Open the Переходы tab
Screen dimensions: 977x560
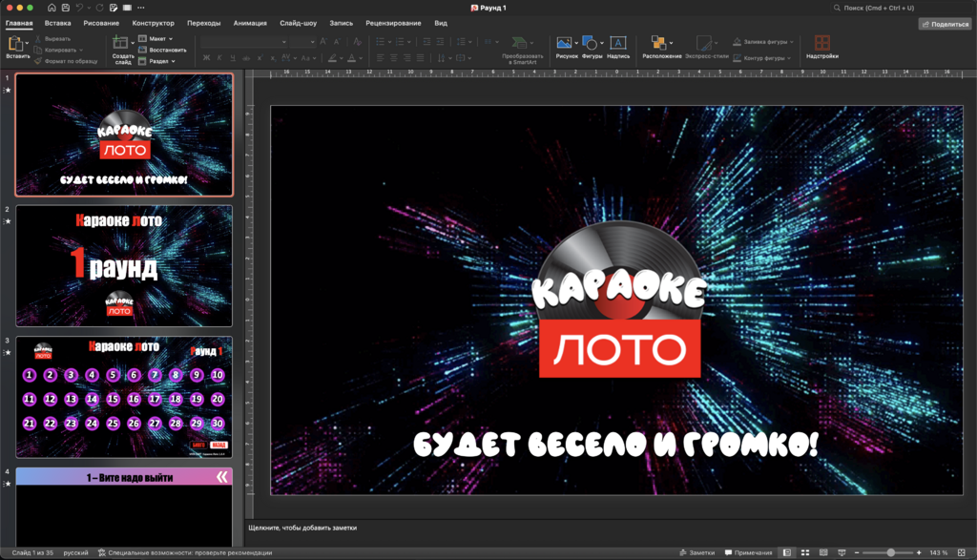[204, 23]
